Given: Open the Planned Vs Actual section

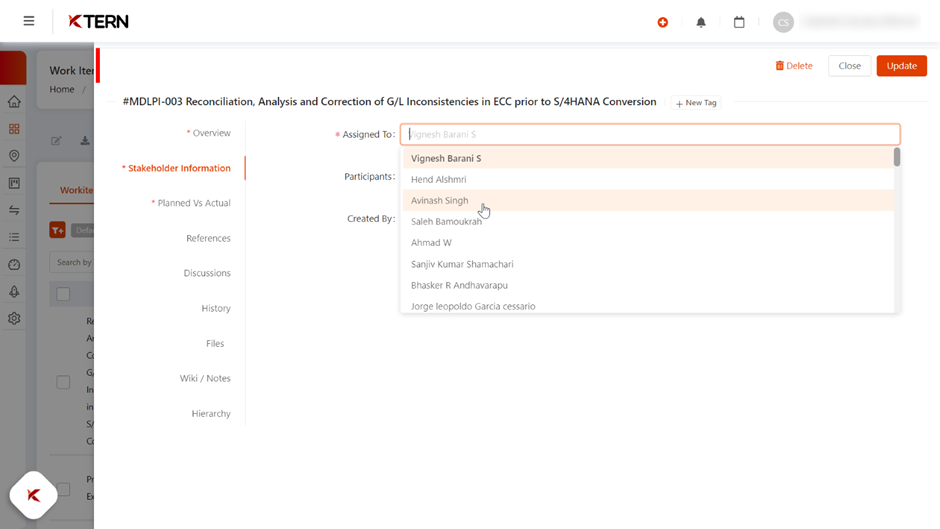Looking at the screenshot, I should 191,203.
